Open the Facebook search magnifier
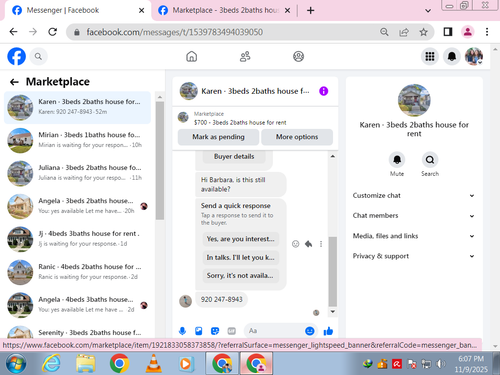This screenshot has width=500, height=375. pos(38,57)
